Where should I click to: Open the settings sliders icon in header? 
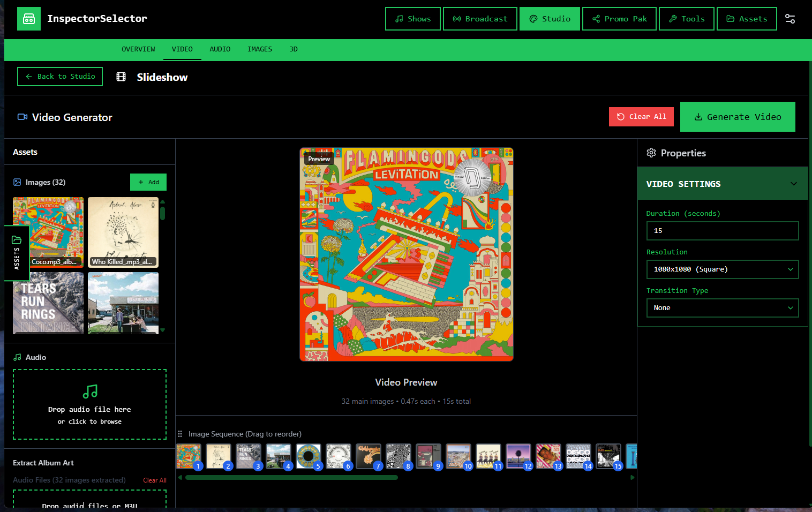click(x=790, y=19)
